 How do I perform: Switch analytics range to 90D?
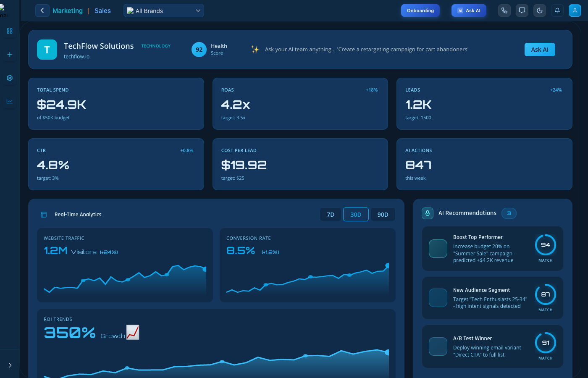[383, 214]
